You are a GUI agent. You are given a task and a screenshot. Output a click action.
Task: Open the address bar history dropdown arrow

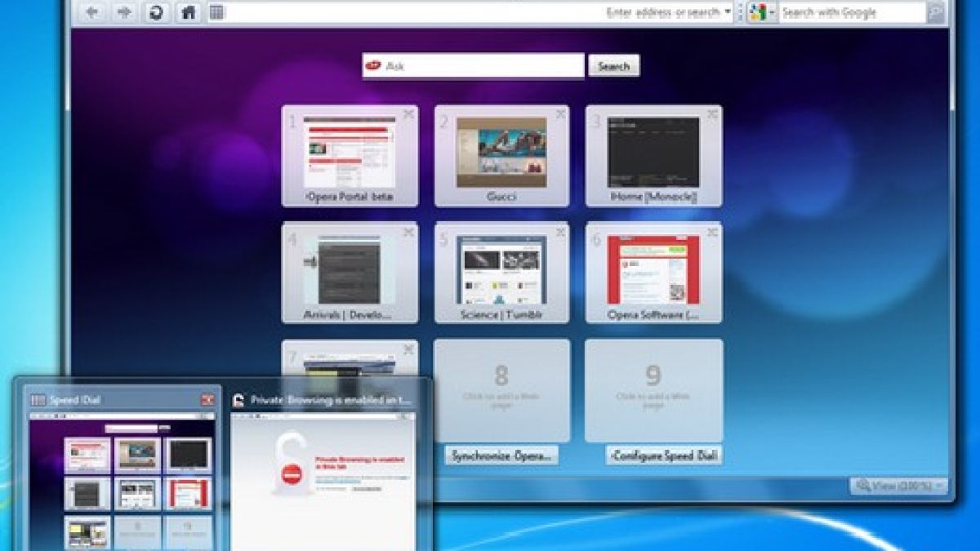click(728, 12)
